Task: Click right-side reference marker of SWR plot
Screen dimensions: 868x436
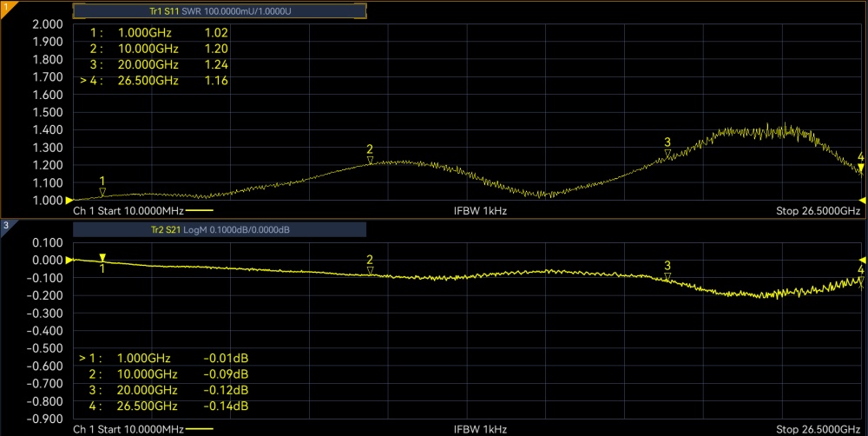Action: [x=863, y=200]
